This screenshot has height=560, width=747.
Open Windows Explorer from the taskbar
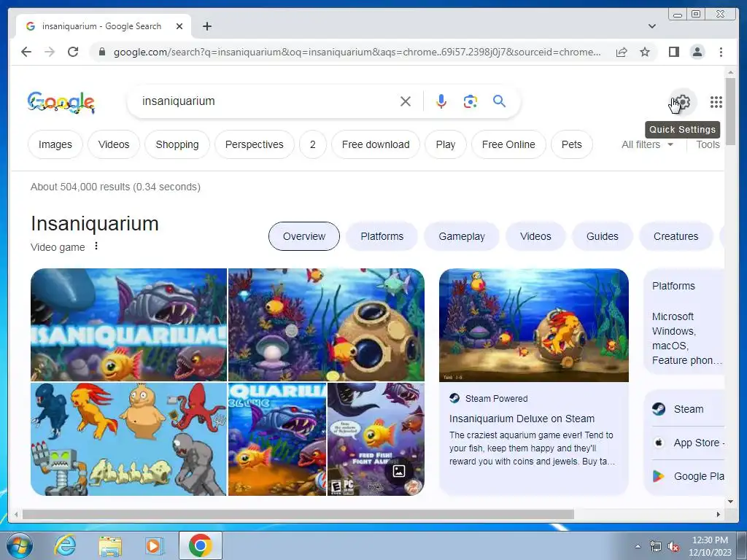[110, 545]
